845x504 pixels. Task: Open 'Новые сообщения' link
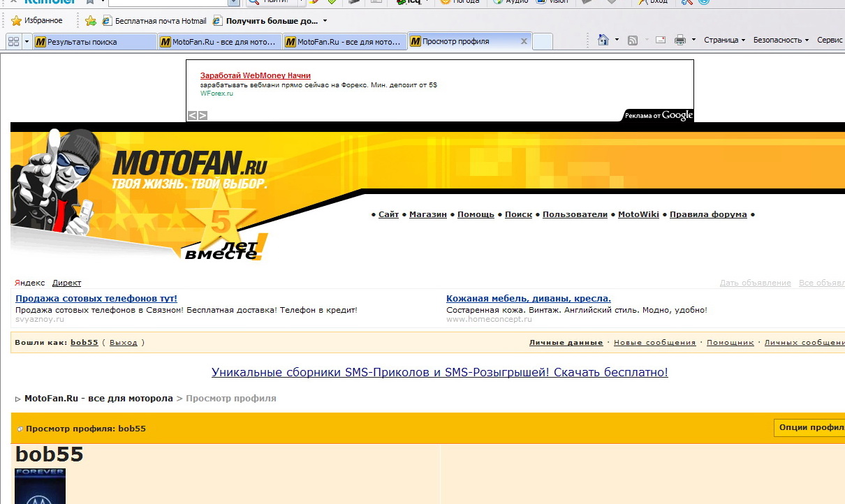click(655, 342)
